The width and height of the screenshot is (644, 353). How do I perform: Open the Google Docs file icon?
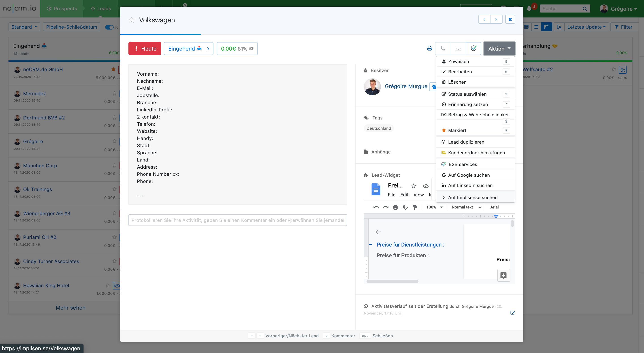pos(376,189)
